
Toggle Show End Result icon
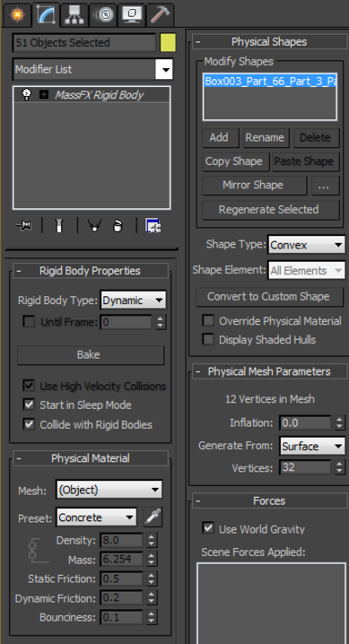[59, 225]
